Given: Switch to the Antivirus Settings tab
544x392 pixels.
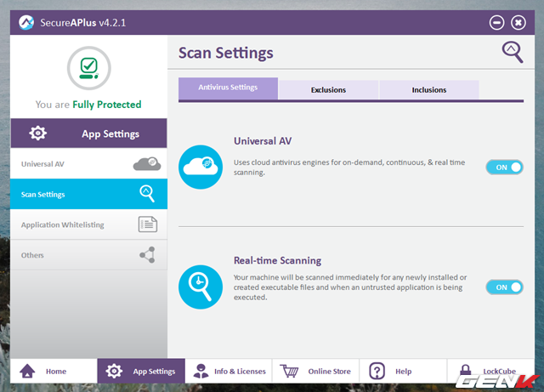Looking at the screenshot, I should tap(228, 88).
